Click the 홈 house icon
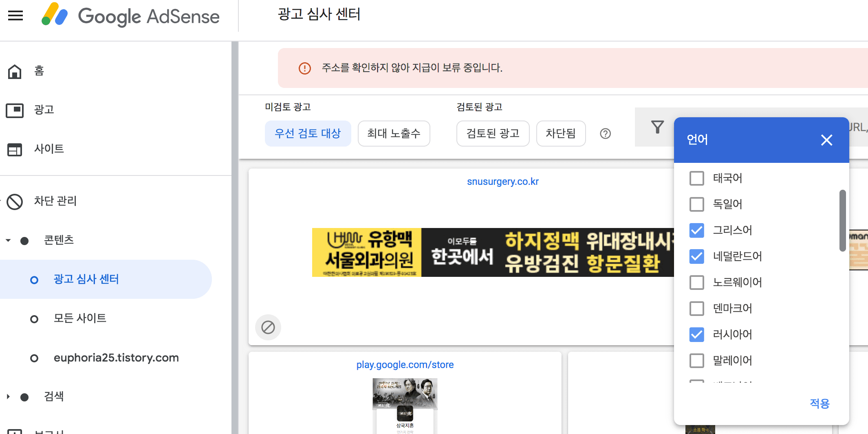Screen dimensions: 868x434 pyautogui.click(x=15, y=71)
